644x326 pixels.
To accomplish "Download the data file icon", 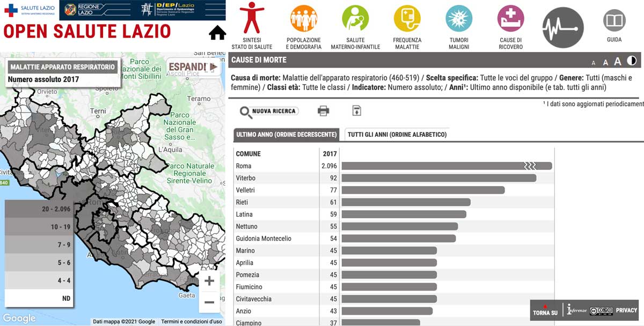I will (x=356, y=111).
